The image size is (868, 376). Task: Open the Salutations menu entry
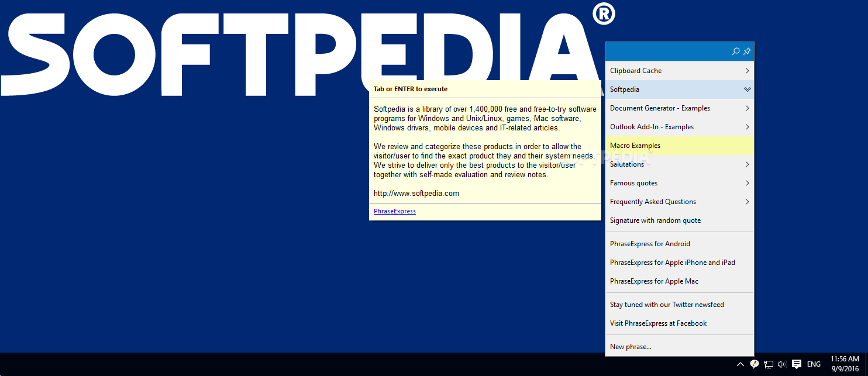pos(680,164)
